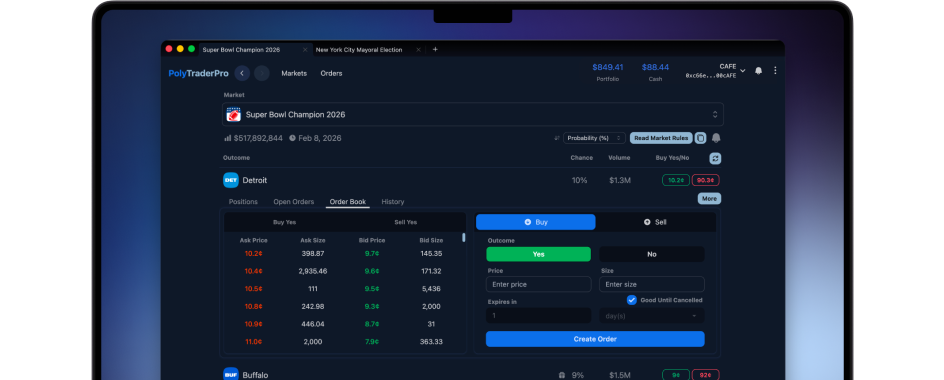The width and height of the screenshot is (944, 380).
Task: Switch to the Open Orders tab
Action: [294, 202]
